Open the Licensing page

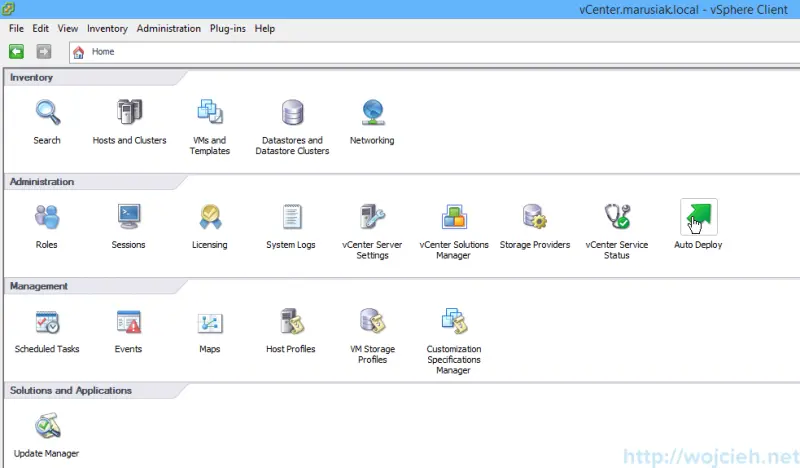coord(210,217)
